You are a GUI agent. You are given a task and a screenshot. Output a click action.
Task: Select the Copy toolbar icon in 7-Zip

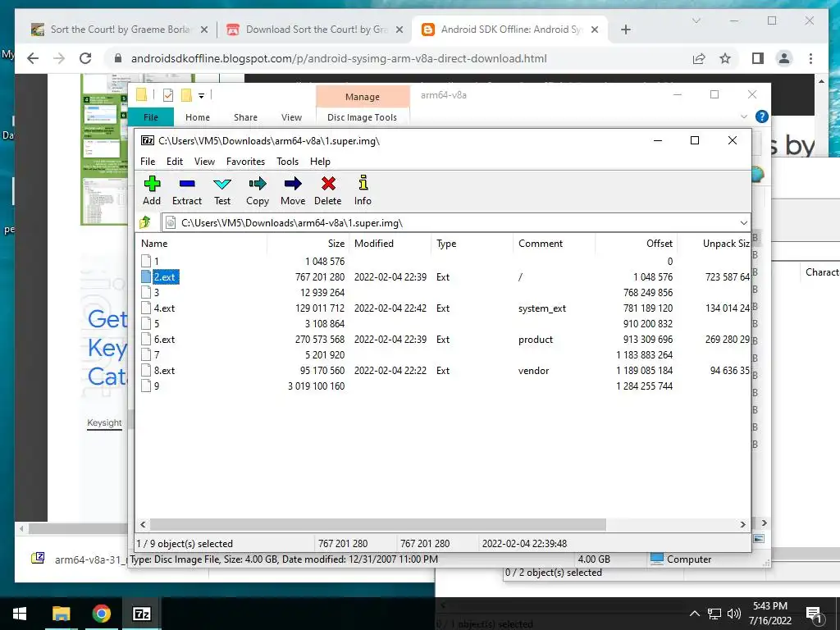(x=257, y=190)
